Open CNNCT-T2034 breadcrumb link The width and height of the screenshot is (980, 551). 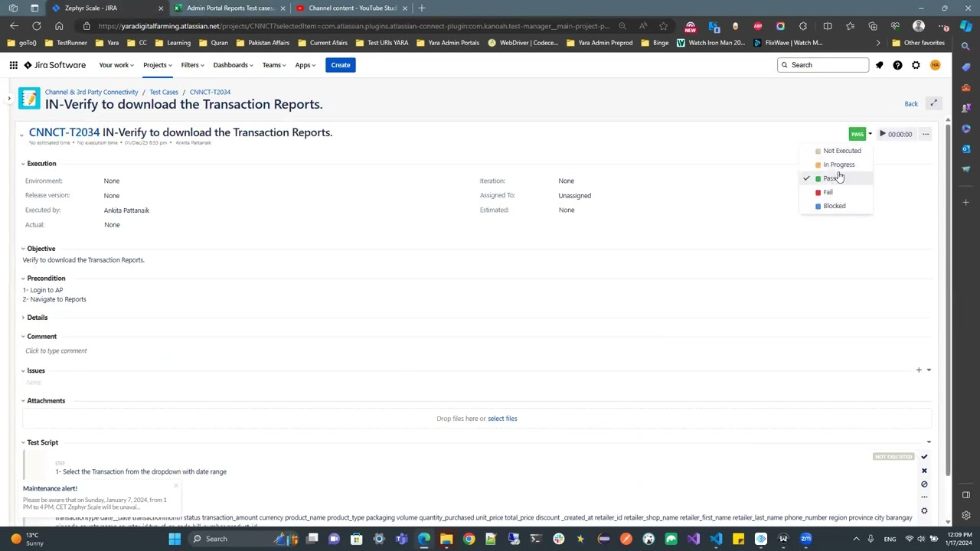click(210, 92)
